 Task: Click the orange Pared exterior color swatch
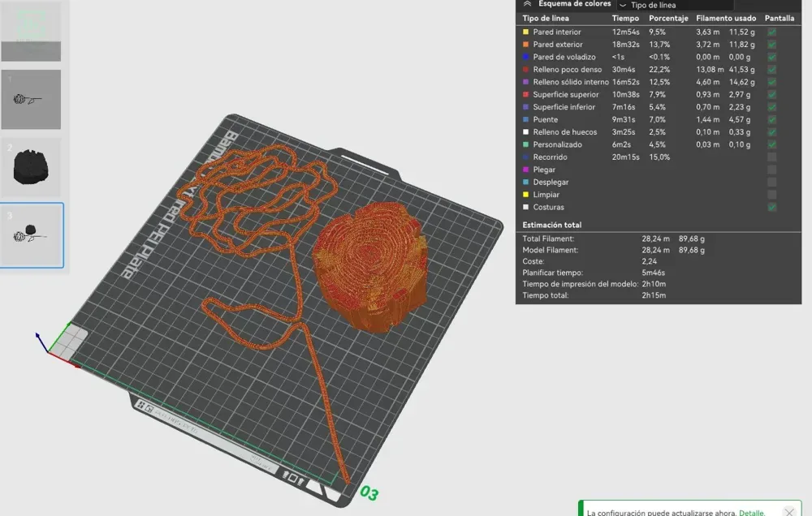click(x=525, y=45)
